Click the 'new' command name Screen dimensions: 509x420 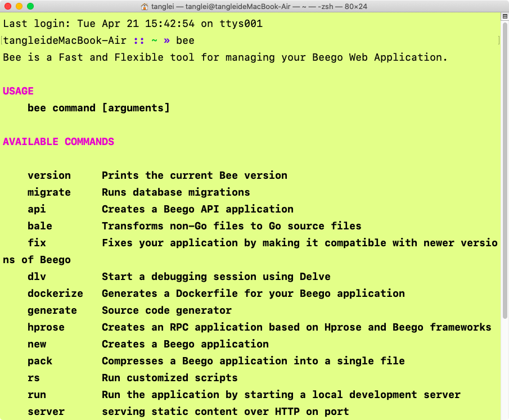[37, 344]
